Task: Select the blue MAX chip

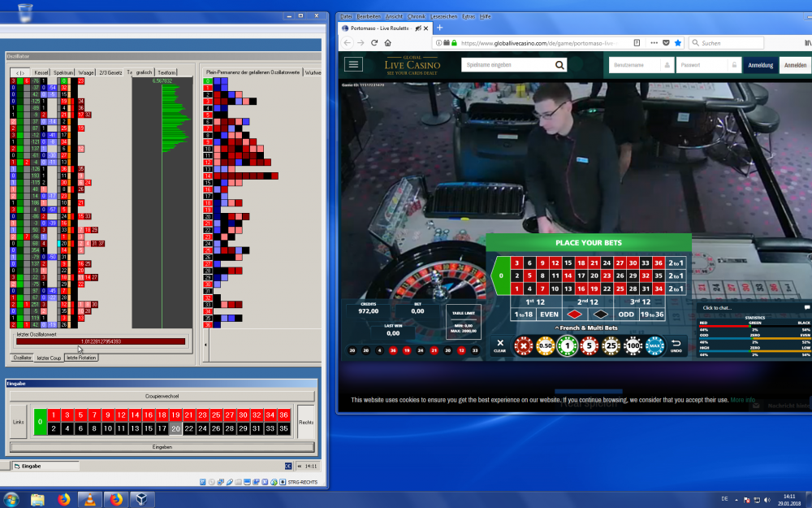Action: tap(654, 345)
